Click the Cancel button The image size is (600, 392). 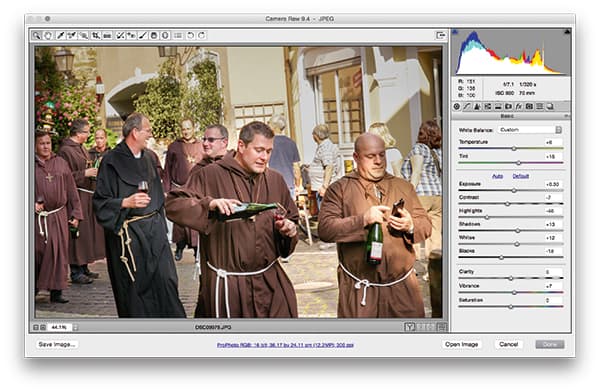pyautogui.click(x=509, y=345)
